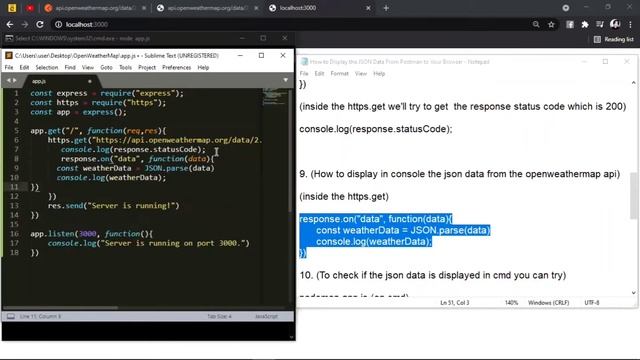Open Notepad Format menu
The width and height of the screenshot is (640, 360).
tap(340, 73)
